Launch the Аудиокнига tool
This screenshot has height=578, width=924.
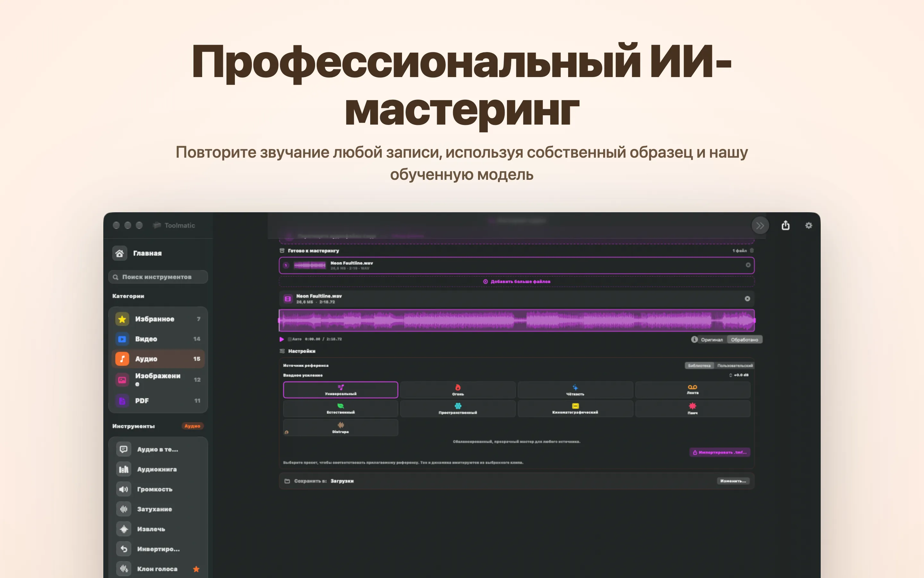[x=158, y=469]
